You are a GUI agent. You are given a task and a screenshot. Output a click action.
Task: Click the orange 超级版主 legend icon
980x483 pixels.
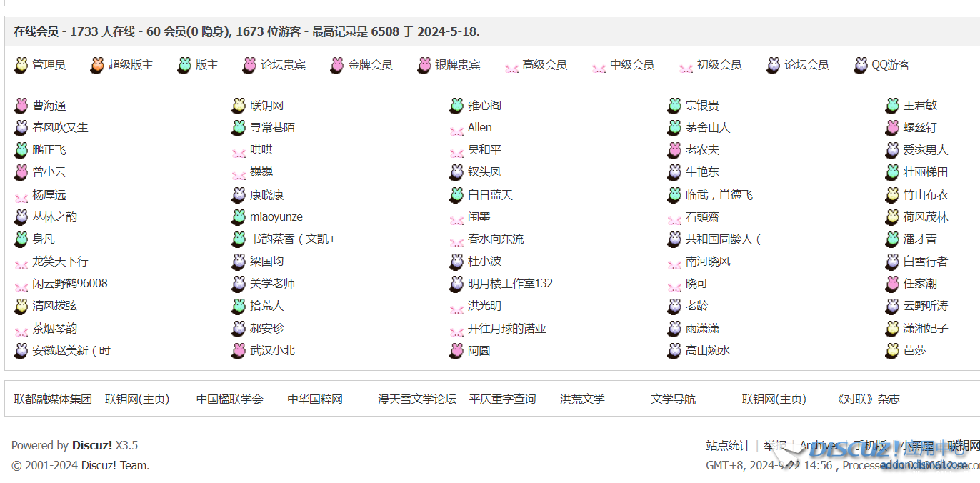pyautogui.click(x=97, y=65)
